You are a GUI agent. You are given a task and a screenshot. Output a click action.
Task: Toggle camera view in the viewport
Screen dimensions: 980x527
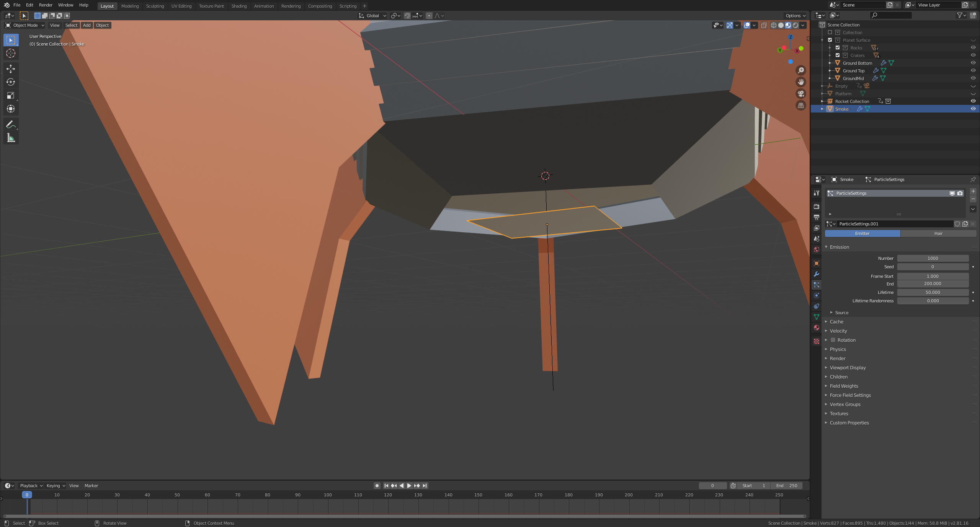(800, 93)
